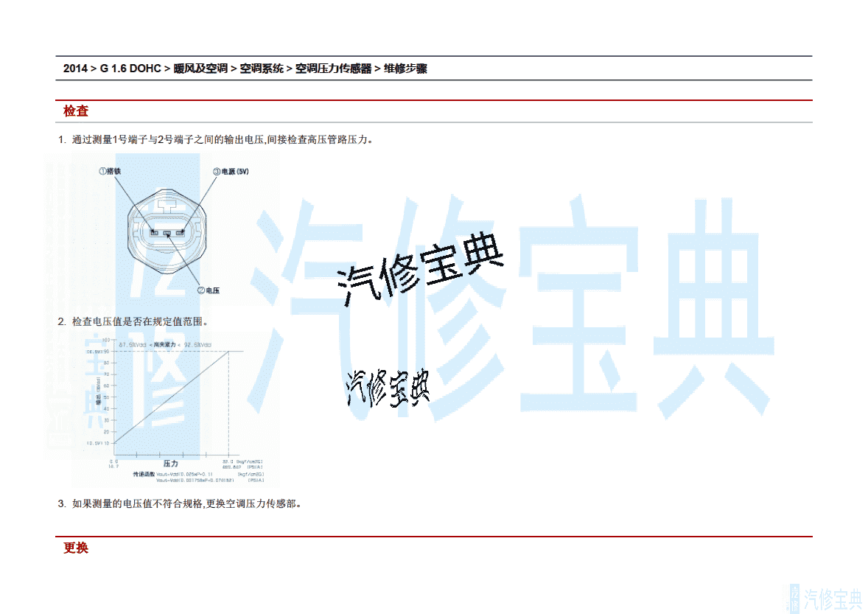Click step 3 about replacing the pressure sensor

(x=180, y=504)
